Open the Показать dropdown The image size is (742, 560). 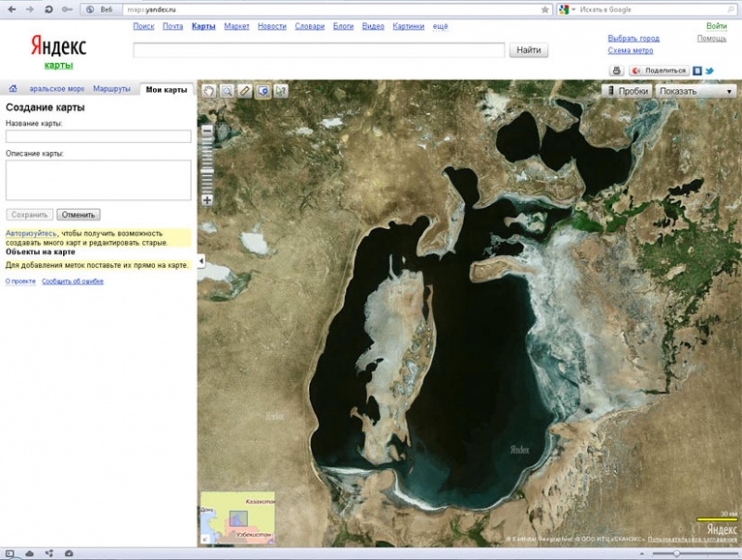click(696, 91)
